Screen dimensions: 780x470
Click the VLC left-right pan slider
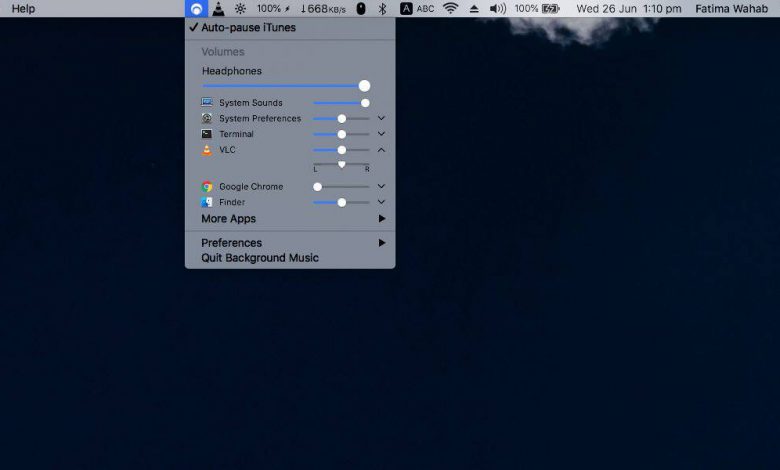pos(341,164)
